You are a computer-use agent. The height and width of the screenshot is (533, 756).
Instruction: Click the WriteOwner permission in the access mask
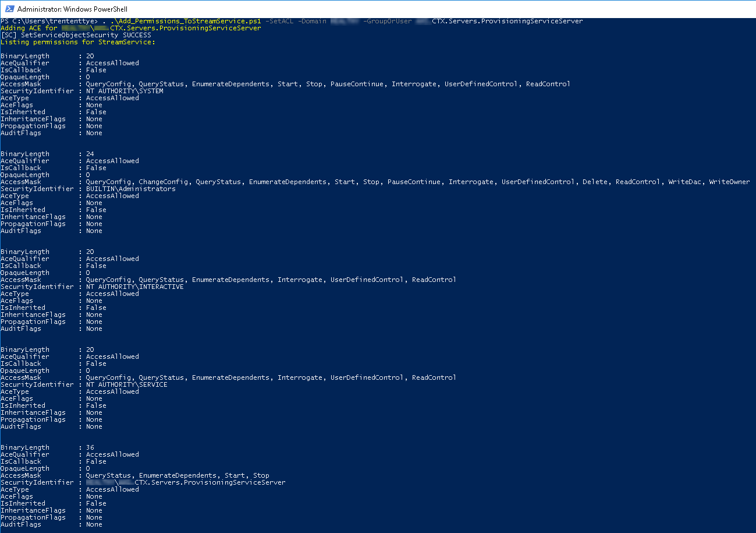[729, 182]
